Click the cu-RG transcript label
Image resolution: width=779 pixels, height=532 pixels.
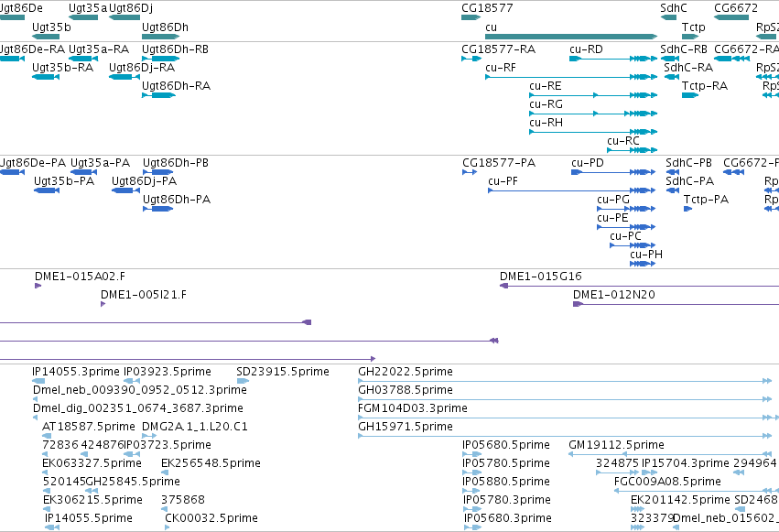(x=546, y=104)
